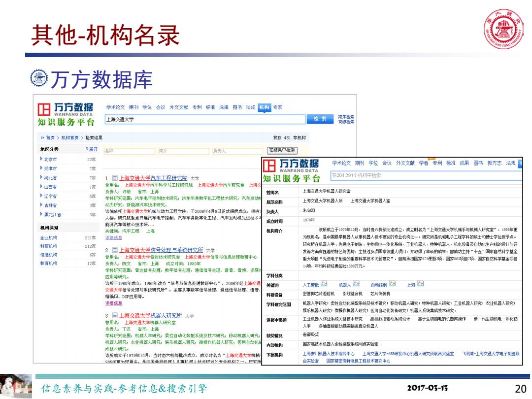532x399 pixels.
Task: Switch to 外文文献 tab in the search results window
Action: 179,107
